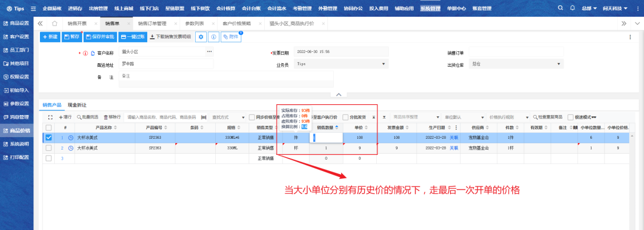Close the 客户价格策略 tab
This screenshot has height=230, width=644.
[x=261, y=24]
